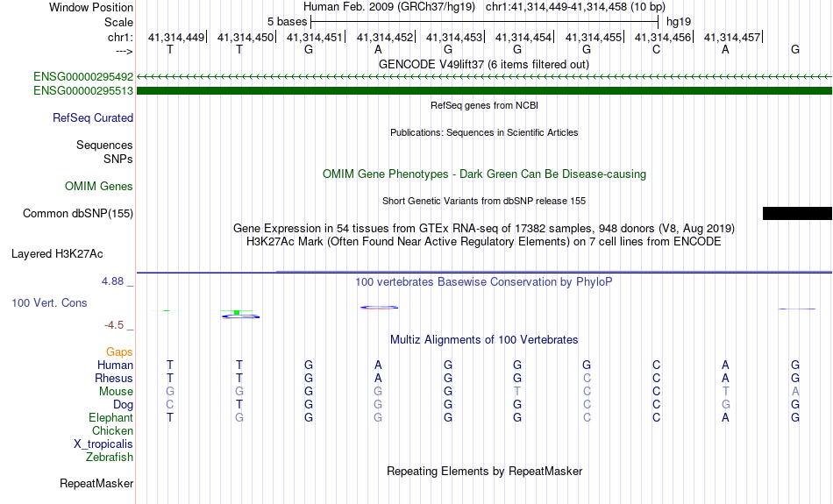The image size is (833, 504).
Task: Click the chr1: base position label
Action: [x=121, y=37]
